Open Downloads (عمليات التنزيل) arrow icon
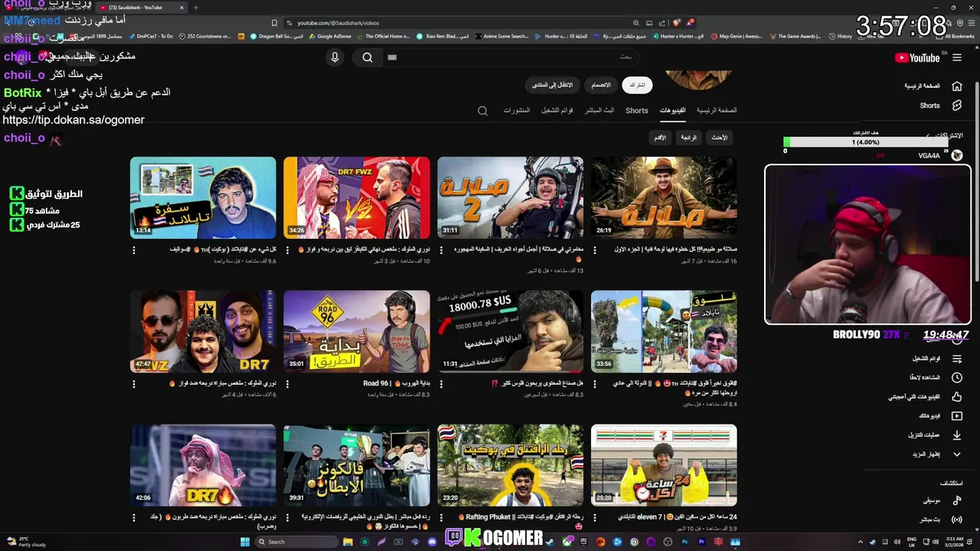 click(956, 435)
